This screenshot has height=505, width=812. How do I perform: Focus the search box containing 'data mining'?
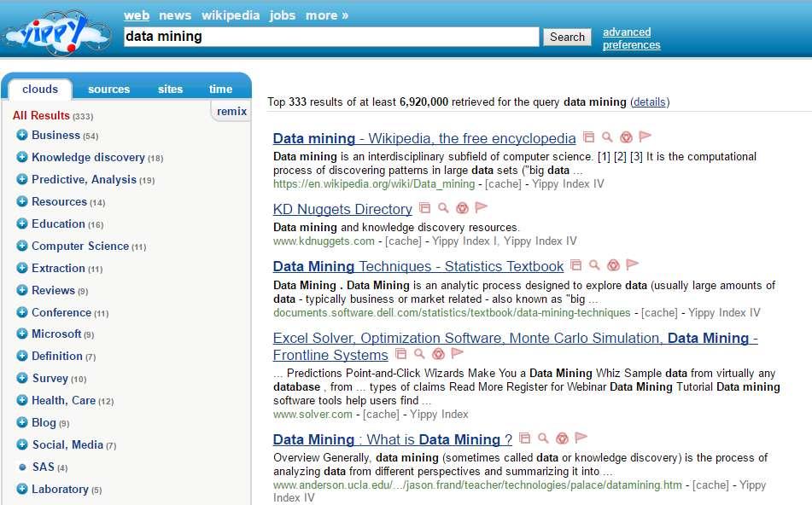[331, 37]
